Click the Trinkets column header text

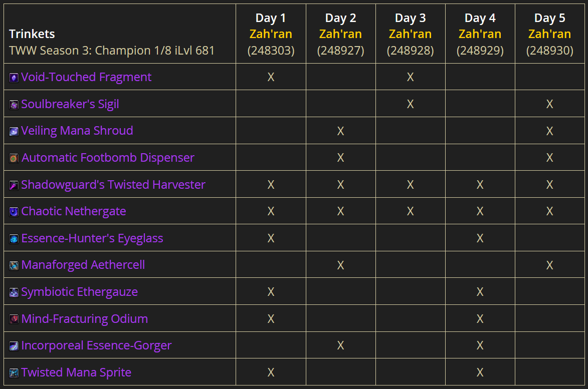[32, 34]
